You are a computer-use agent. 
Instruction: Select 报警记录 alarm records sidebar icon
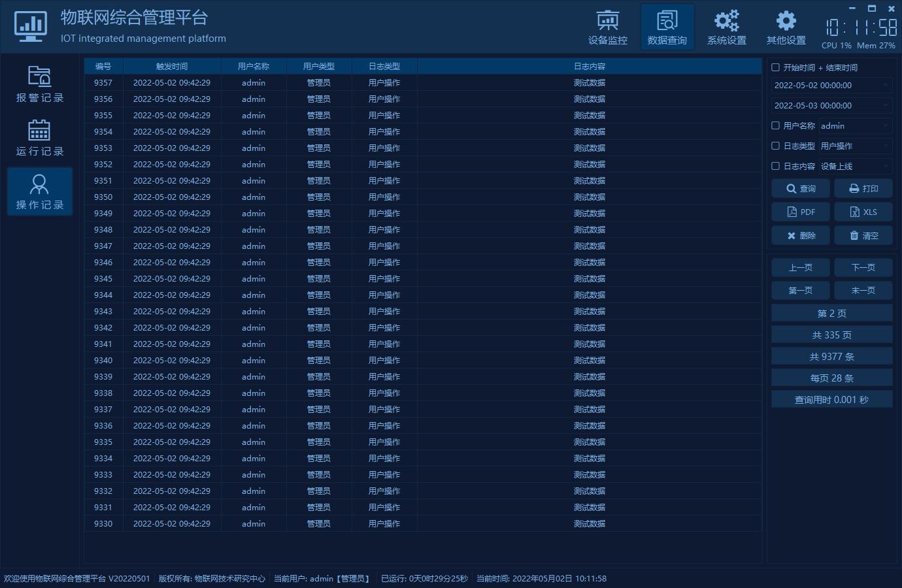[x=39, y=77]
